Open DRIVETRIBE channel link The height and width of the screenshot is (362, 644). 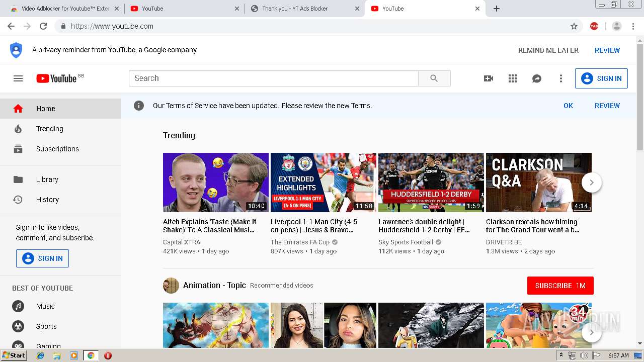504,242
